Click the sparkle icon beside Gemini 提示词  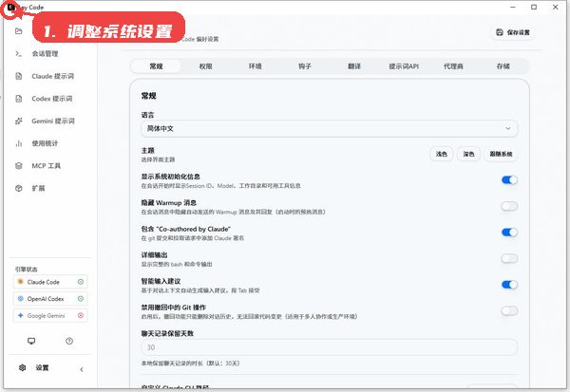[x=19, y=121]
